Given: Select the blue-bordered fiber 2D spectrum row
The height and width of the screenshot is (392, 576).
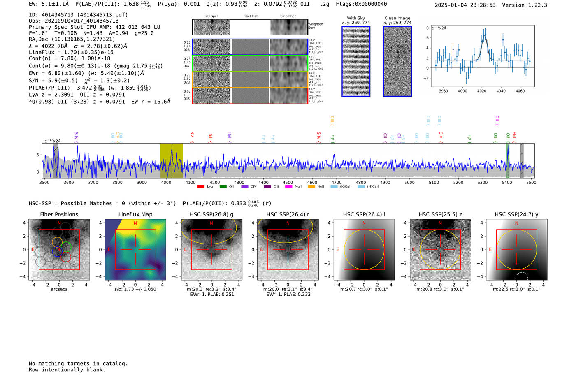Looking at the screenshot, I should coord(250,47).
